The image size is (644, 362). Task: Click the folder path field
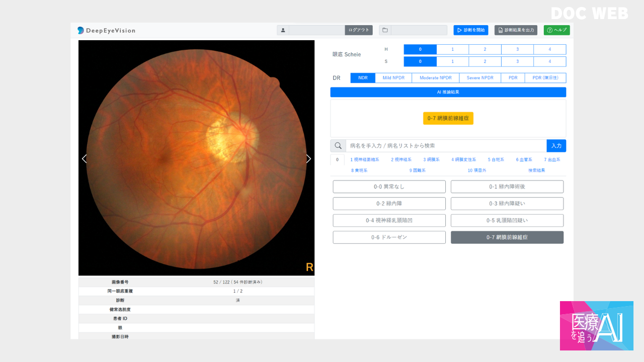(419, 30)
